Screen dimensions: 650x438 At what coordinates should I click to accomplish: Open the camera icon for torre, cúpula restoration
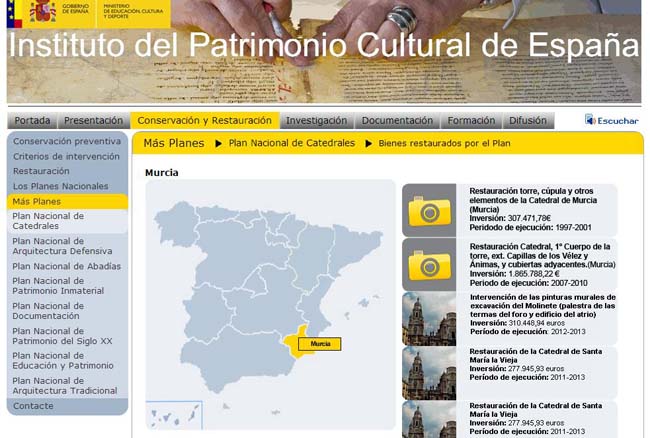coord(429,211)
